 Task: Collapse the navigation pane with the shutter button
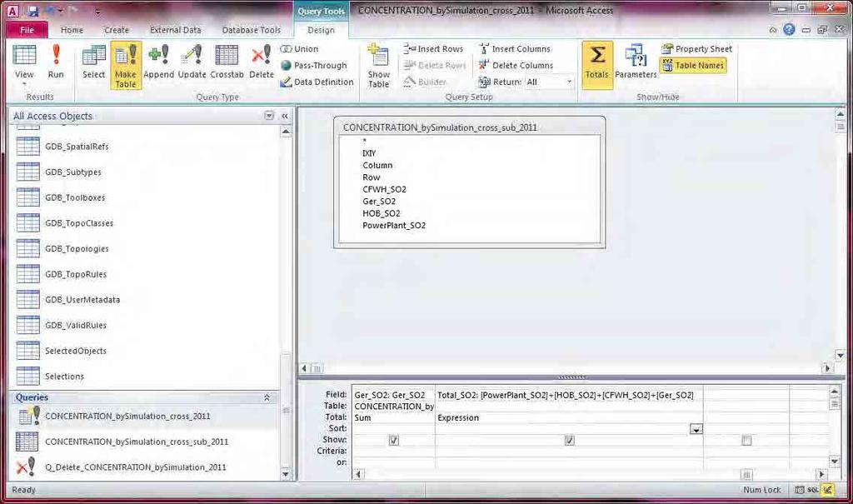285,116
